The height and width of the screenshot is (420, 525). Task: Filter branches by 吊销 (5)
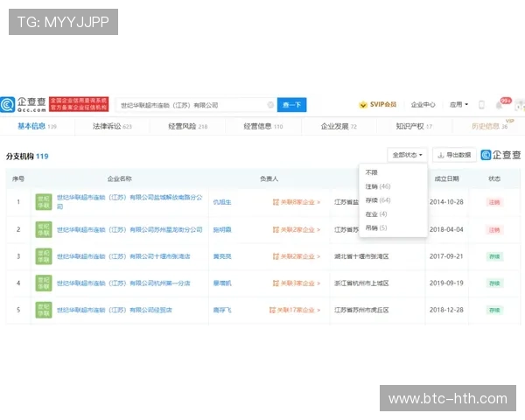point(376,227)
